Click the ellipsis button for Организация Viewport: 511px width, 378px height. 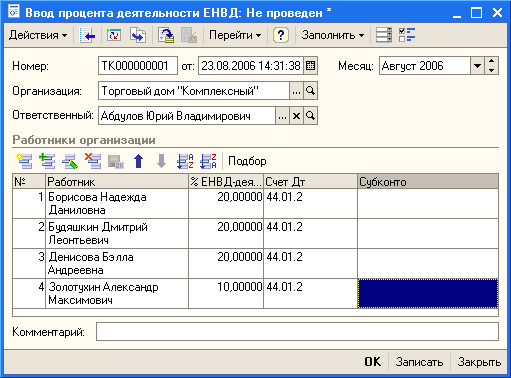tap(296, 91)
